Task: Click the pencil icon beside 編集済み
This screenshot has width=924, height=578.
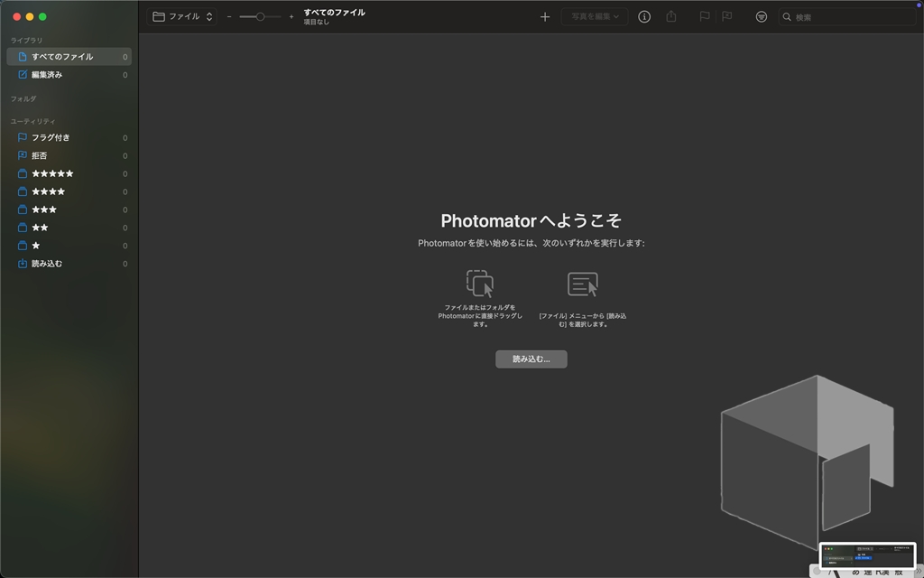Action: [x=23, y=75]
